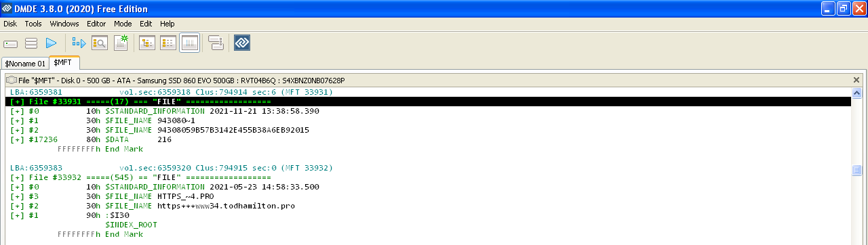Click file name text HTTPS_~4.PRO
Screen dimensions: 868x245
point(186,196)
